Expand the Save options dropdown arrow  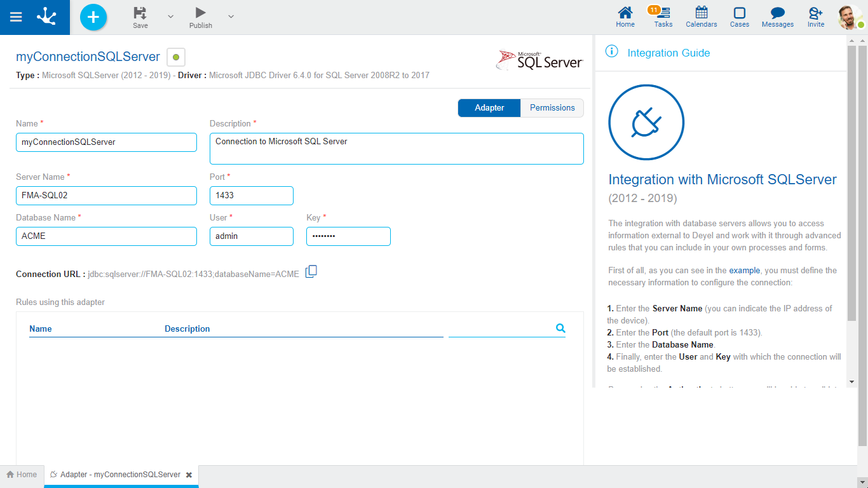click(170, 17)
